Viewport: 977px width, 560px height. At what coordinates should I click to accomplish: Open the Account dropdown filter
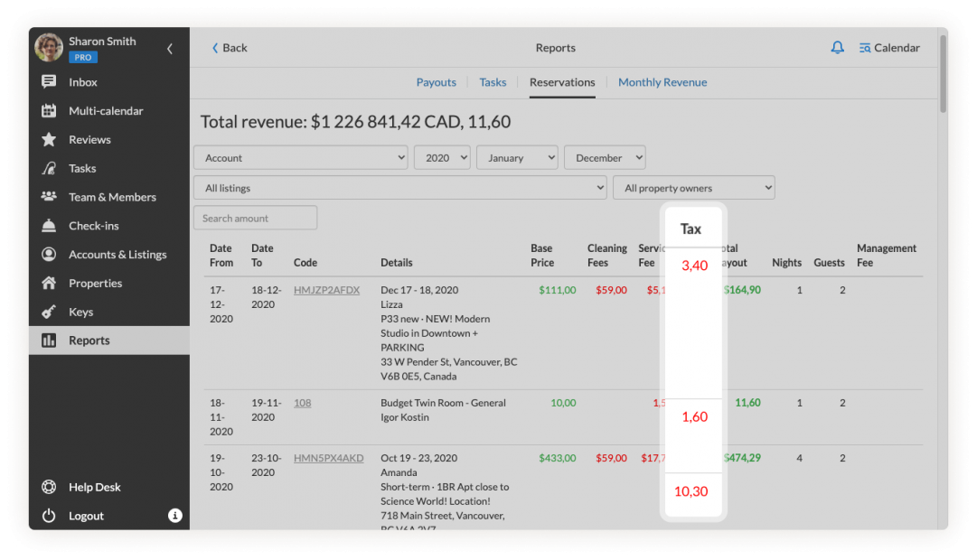click(x=300, y=158)
